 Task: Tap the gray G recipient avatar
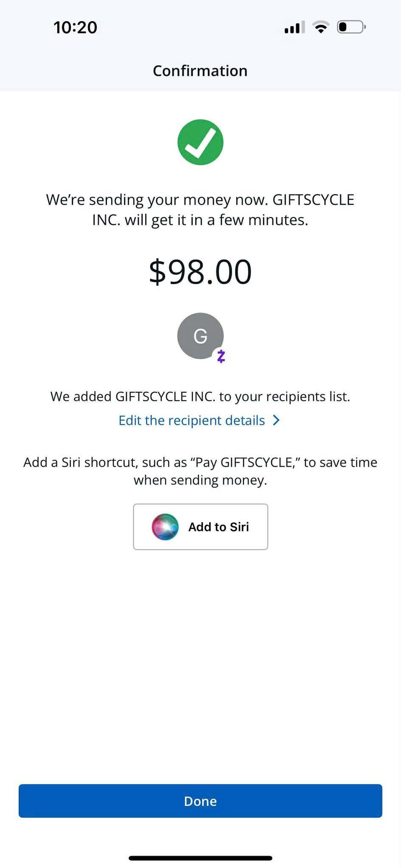(200, 336)
